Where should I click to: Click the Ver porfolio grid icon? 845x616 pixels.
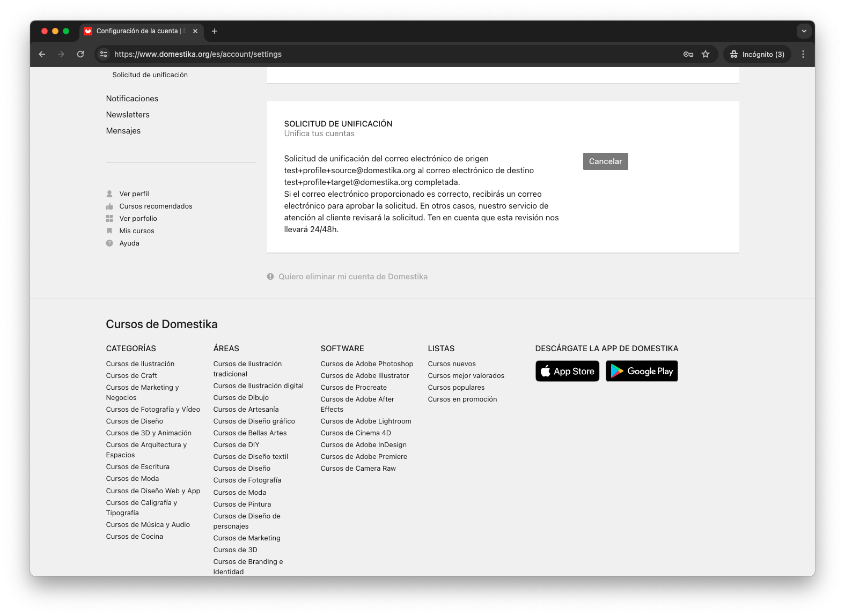point(109,219)
